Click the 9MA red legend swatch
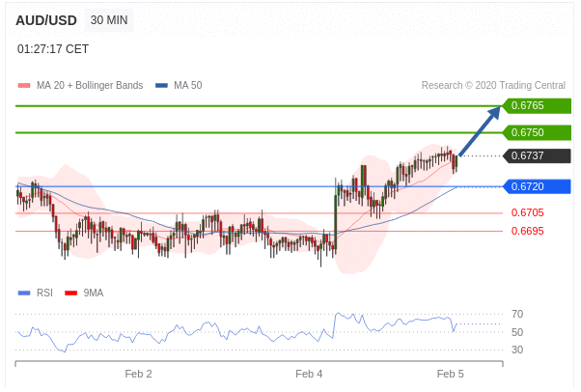581x392 pixels. [x=70, y=294]
